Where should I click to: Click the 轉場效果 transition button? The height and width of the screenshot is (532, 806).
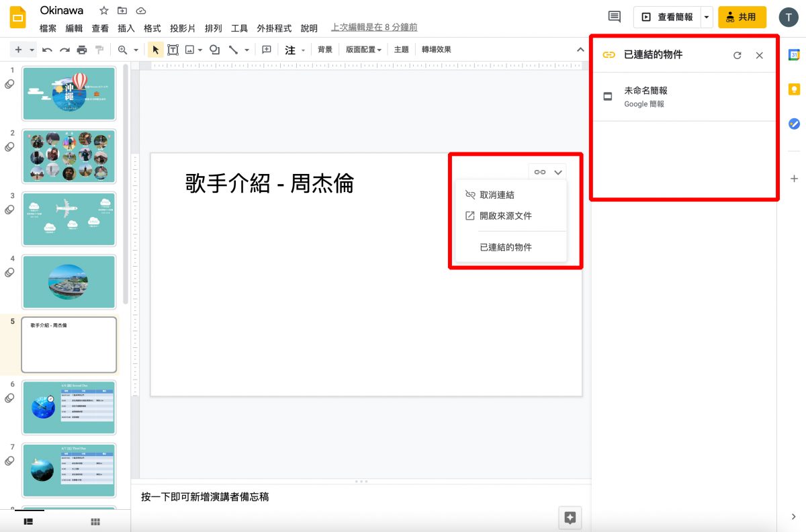tap(437, 50)
